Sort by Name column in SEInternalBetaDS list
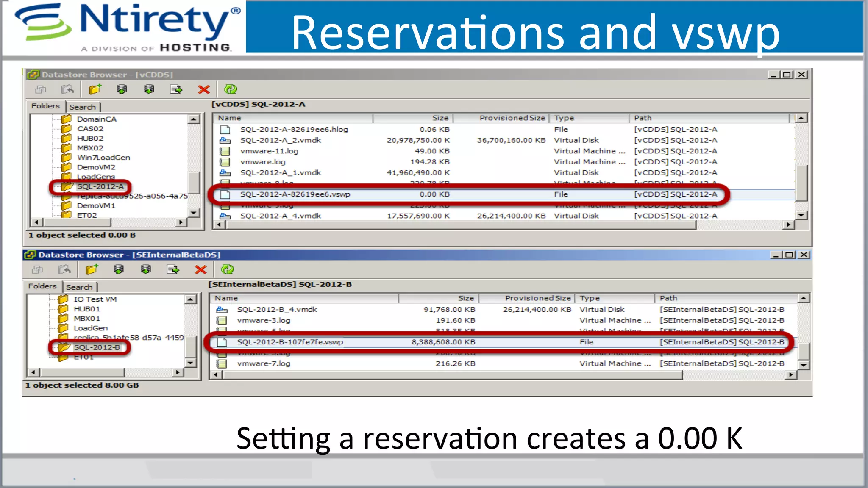The image size is (868, 488). pos(304,298)
